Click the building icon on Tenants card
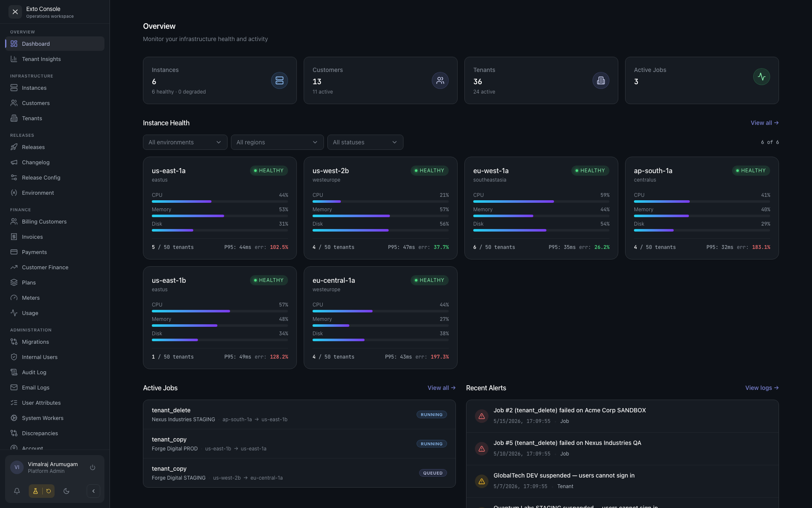This screenshot has width=812, height=508. pos(601,80)
